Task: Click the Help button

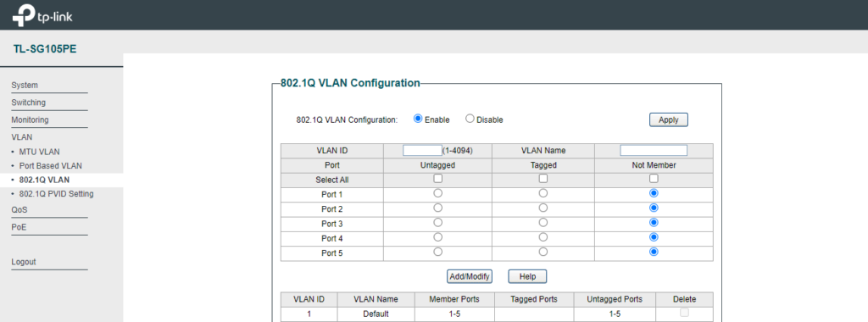Action: [x=527, y=276]
